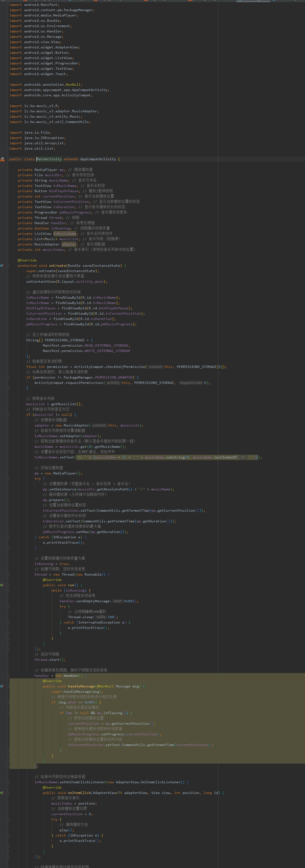Click READ_EXTERNAL_STORAGE permission constant
The image size is (305, 868).
(x=106, y=345)
